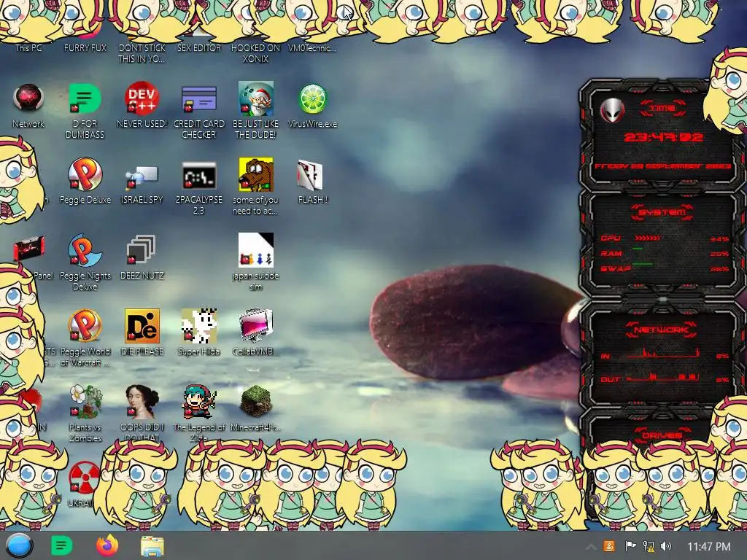747x560 pixels.
Task: Click the Friday date line on widget
Action: [662, 166]
